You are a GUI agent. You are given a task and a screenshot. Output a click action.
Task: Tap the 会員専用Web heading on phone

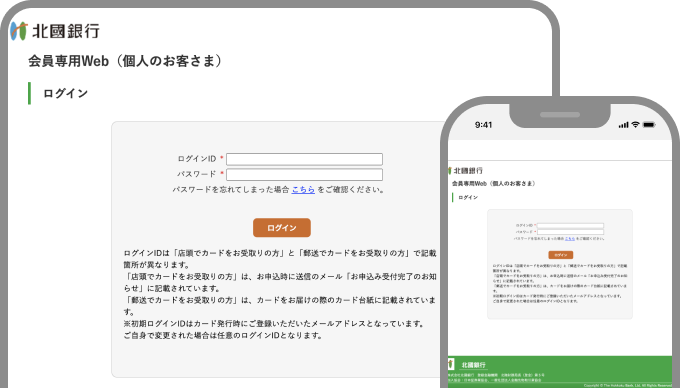click(x=494, y=183)
